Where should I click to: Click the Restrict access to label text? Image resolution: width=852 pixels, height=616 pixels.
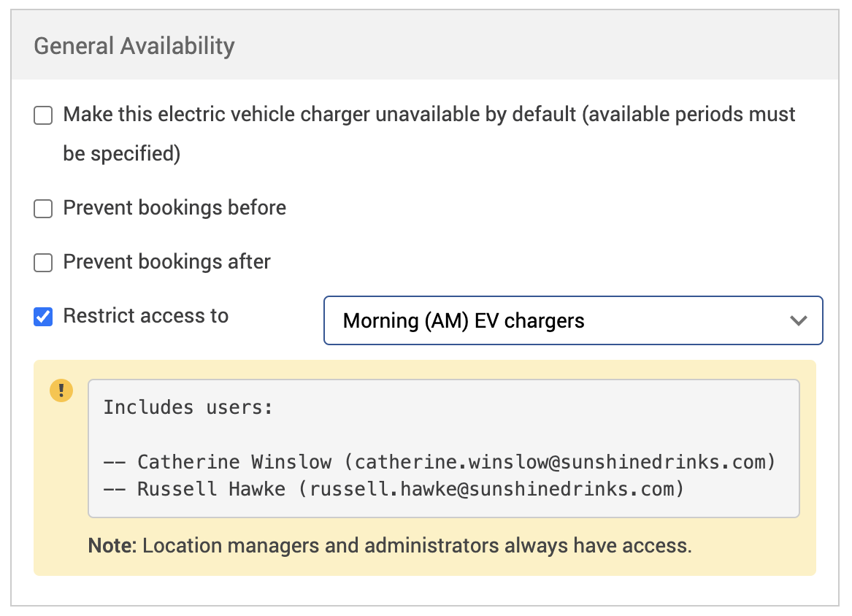146,316
